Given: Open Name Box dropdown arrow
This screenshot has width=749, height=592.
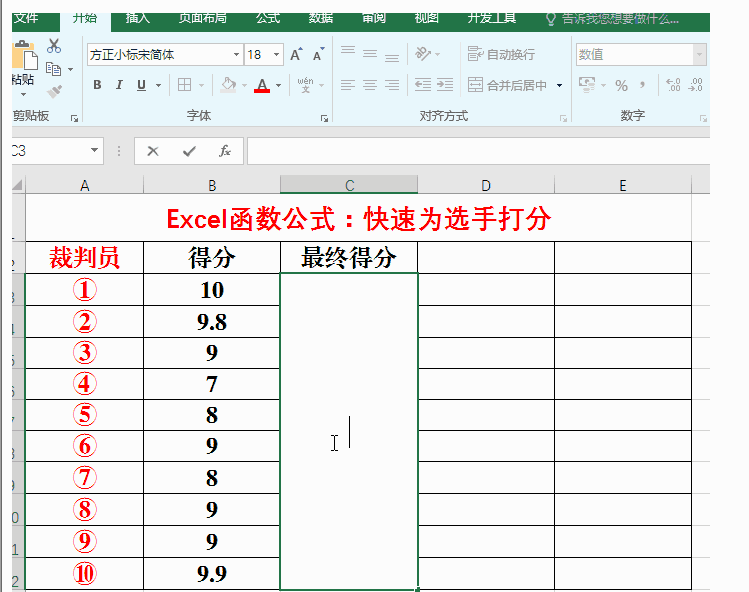Looking at the screenshot, I should [95, 151].
